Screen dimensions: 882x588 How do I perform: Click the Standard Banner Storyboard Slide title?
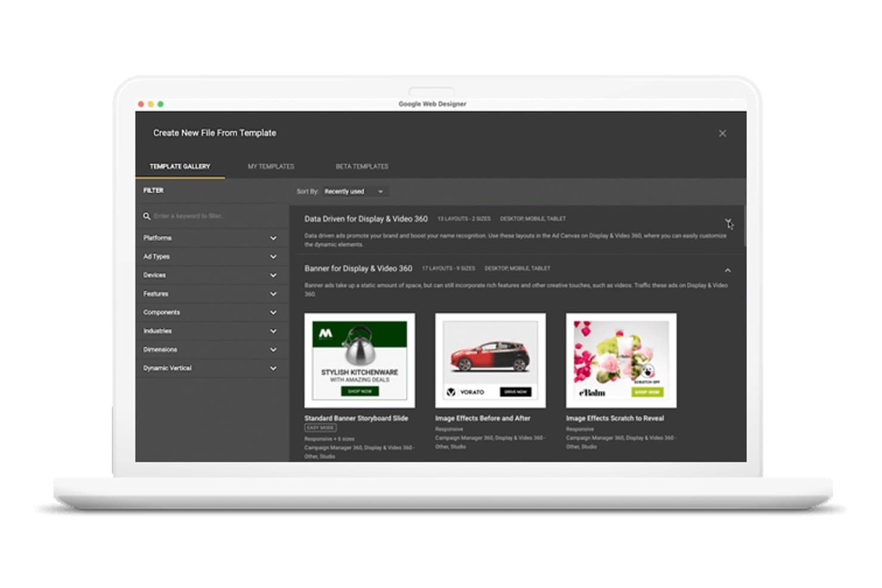(x=356, y=418)
